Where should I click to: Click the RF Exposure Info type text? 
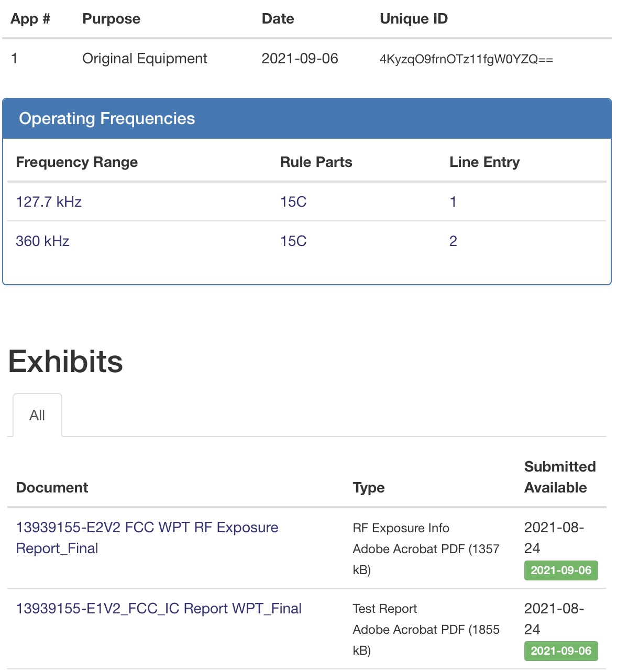click(x=401, y=528)
